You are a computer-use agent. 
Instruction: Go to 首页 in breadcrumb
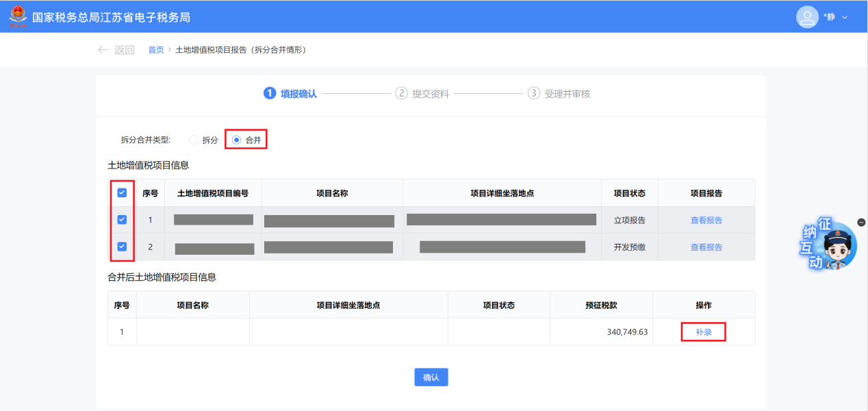pos(156,50)
